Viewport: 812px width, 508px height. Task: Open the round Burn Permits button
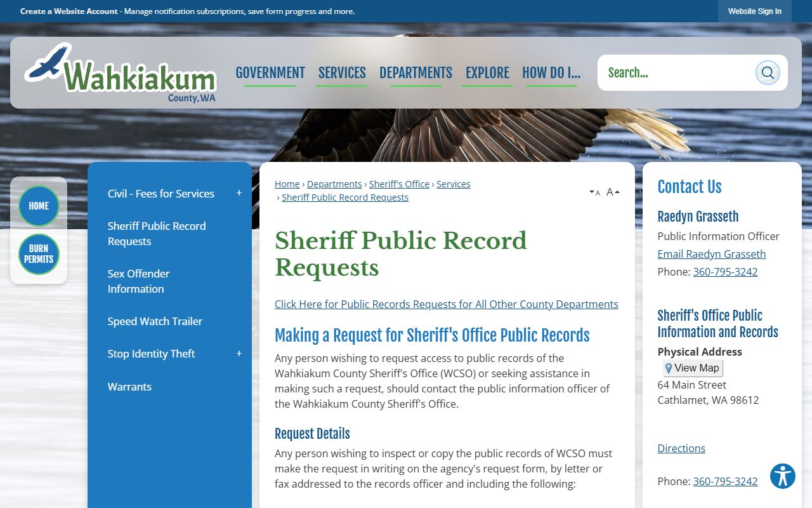(39, 254)
